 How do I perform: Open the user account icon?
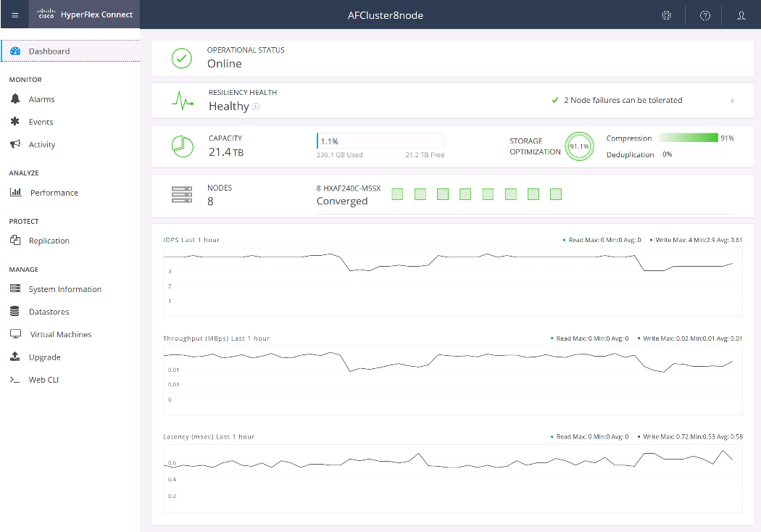click(x=741, y=15)
